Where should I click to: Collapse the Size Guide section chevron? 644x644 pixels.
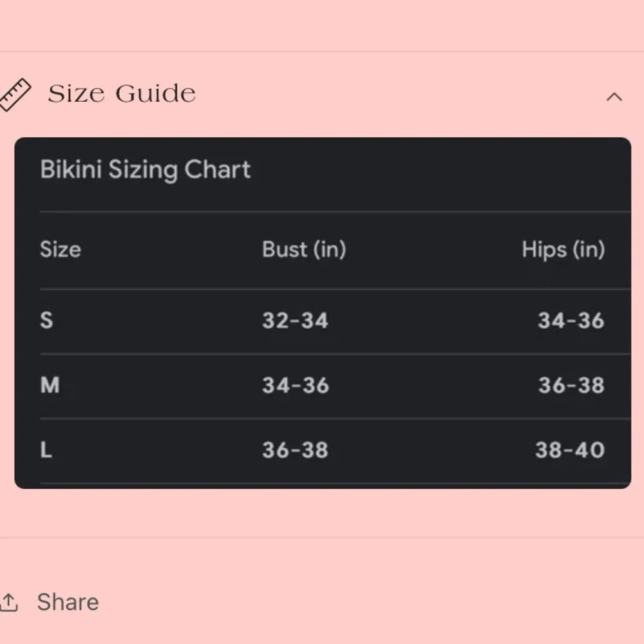(x=614, y=97)
